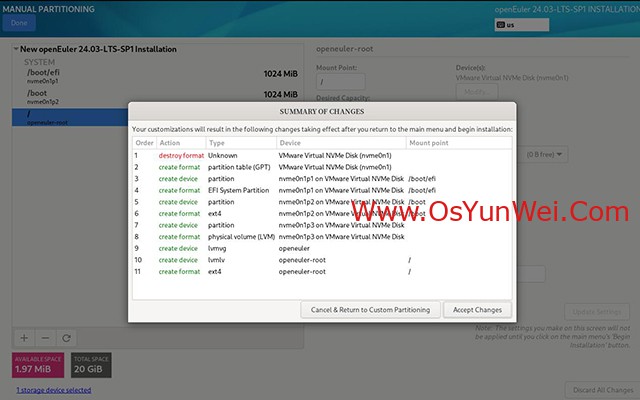Image resolution: width=640 pixels, height=400 pixels.
Task: Select the destroy format row
Action: (322, 156)
